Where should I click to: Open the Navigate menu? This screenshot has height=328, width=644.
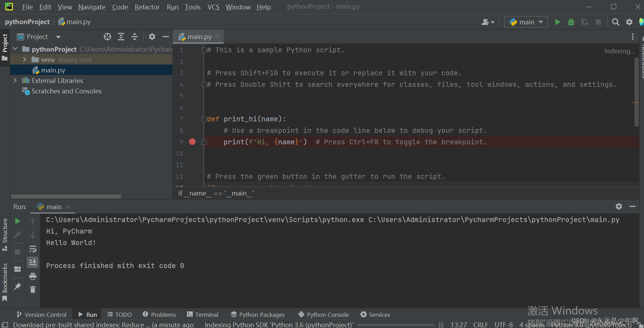click(x=92, y=7)
